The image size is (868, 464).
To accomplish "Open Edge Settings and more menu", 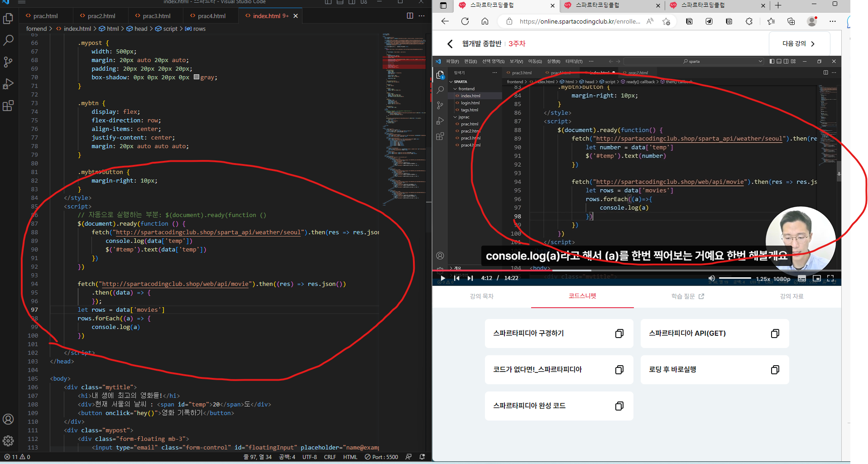I will coord(833,21).
